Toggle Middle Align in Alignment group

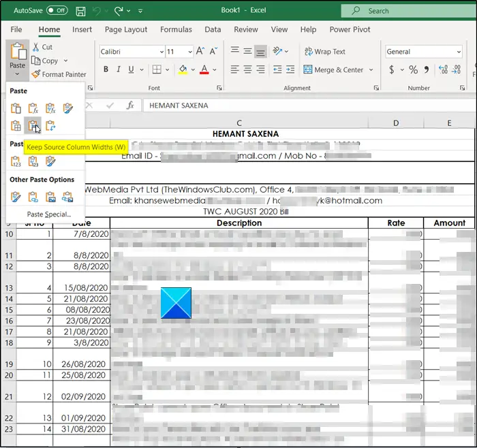(x=247, y=51)
